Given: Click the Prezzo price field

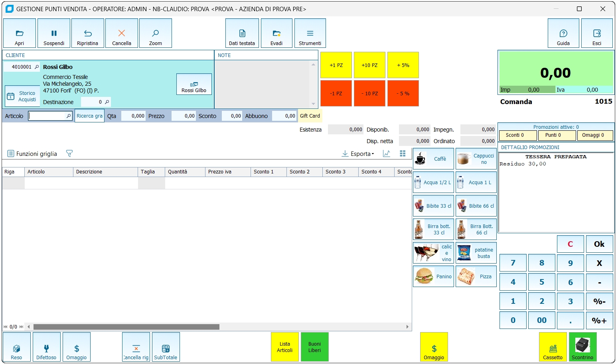Looking at the screenshot, I should pos(184,116).
